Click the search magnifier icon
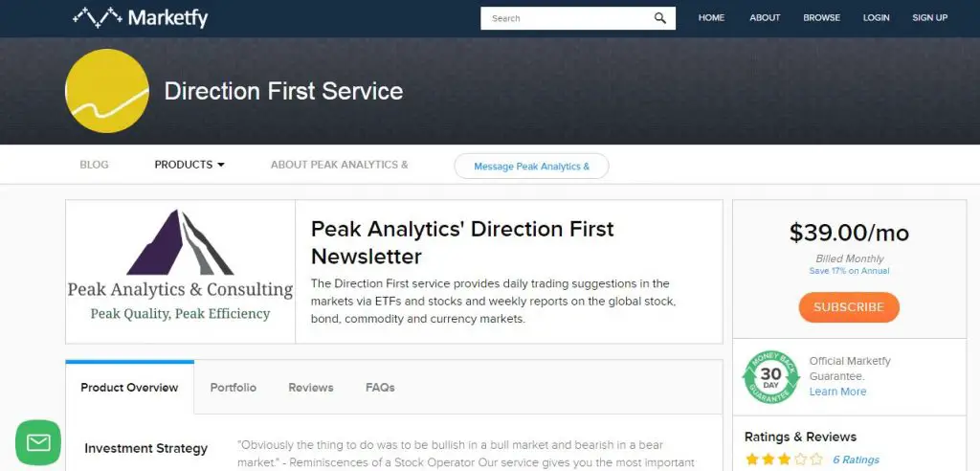The image size is (980, 471). tap(660, 18)
